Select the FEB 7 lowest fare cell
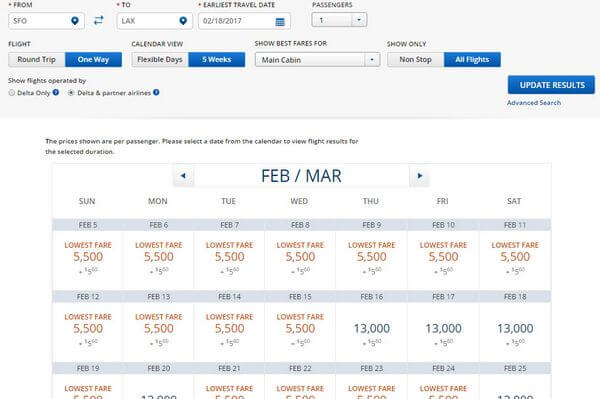This screenshot has height=399, width=600. pos(229,259)
